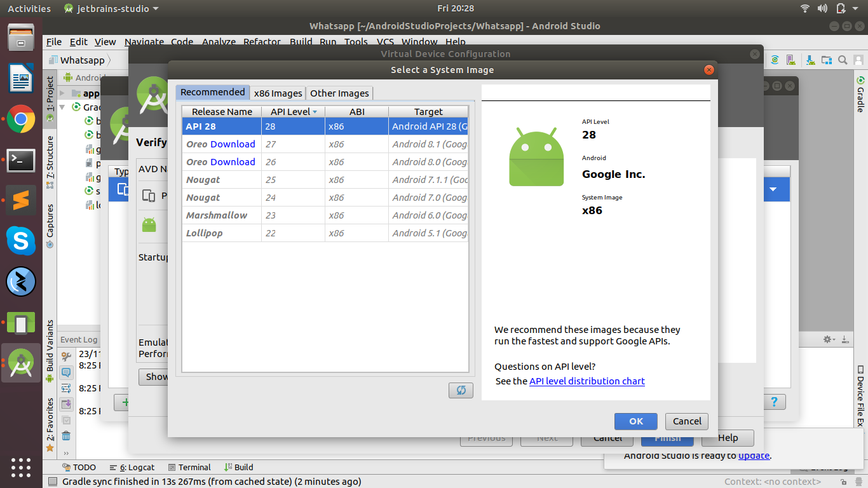Screen dimensions: 868x488
Task: Select the API 28 system image row
Action: point(325,126)
